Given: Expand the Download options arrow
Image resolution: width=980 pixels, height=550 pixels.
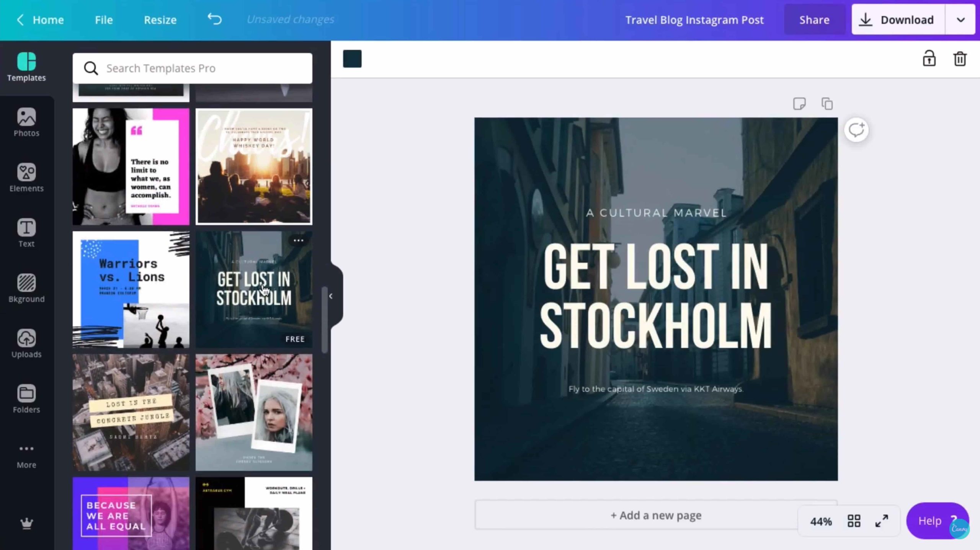Looking at the screenshot, I should point(960,20).
